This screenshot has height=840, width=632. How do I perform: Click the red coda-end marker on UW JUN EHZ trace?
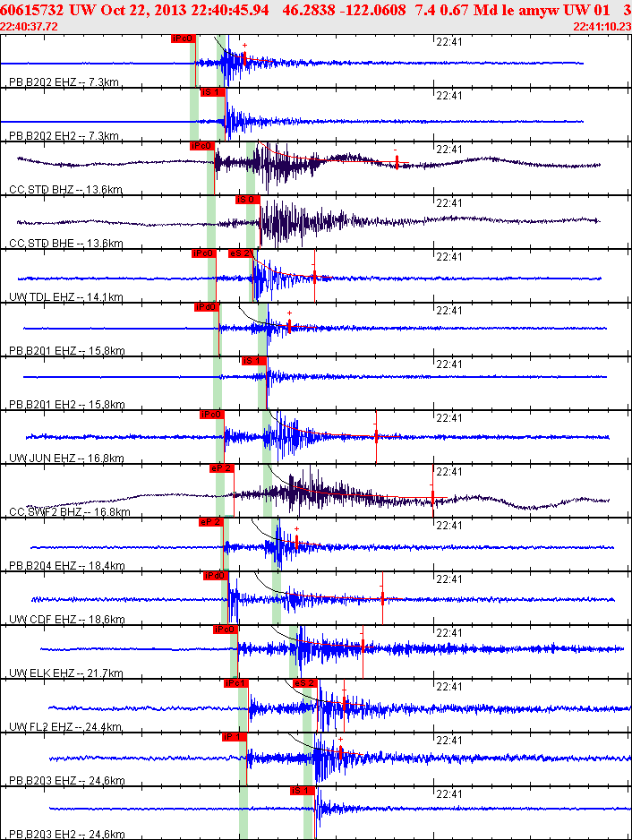(376, 437)
